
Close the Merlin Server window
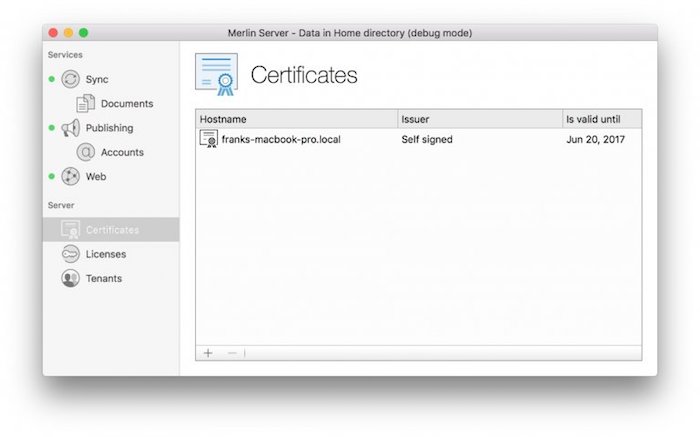[x=53, y=33]
